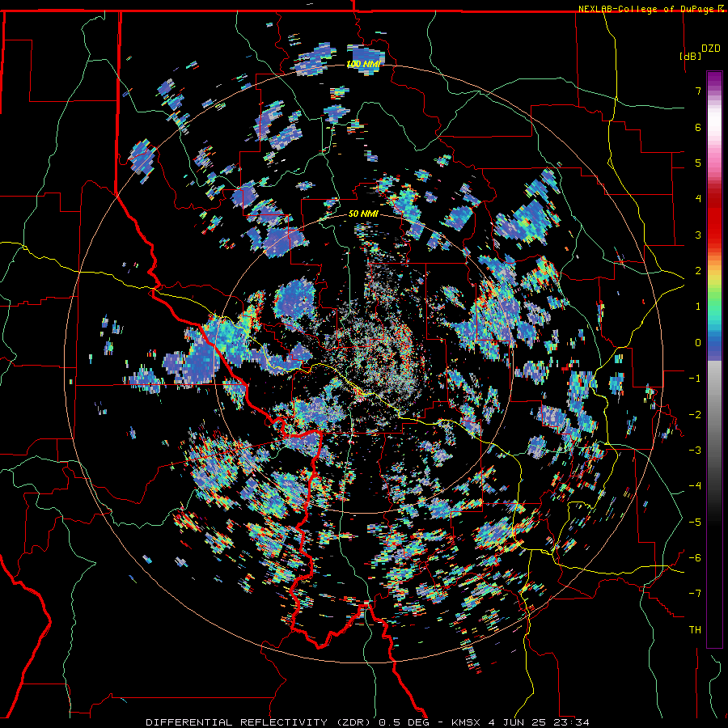Click the -4 value on color scale
Image resolution: width=728 pixels, height=728 pixels.
[x=695, y=486]
